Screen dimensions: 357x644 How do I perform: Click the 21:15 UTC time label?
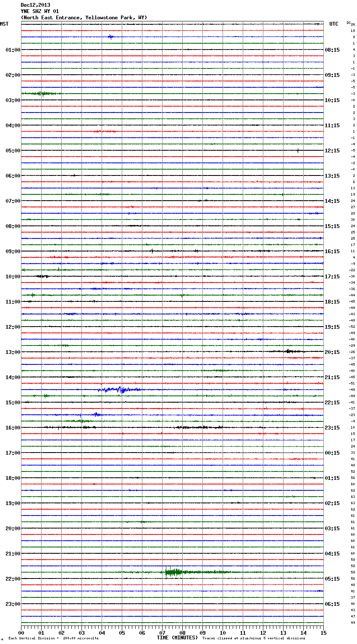click(x=332, y=377)
